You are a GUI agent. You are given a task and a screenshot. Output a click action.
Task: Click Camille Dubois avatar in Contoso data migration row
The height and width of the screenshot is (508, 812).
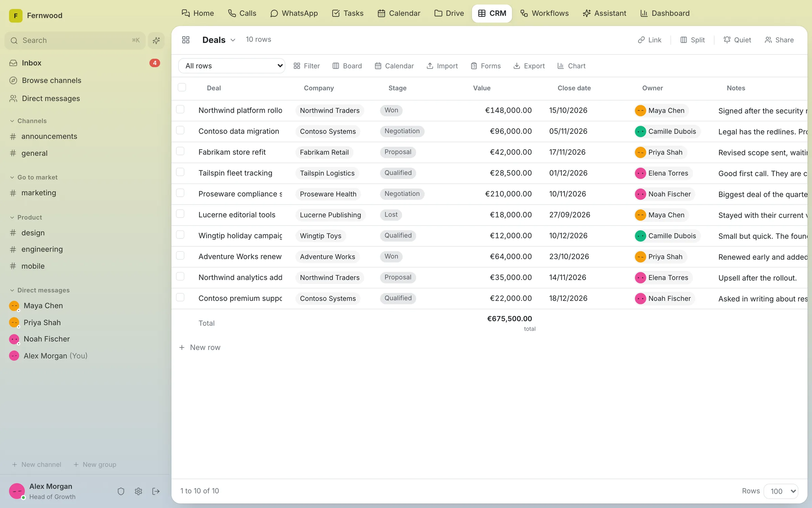click(x=640, y=131)
